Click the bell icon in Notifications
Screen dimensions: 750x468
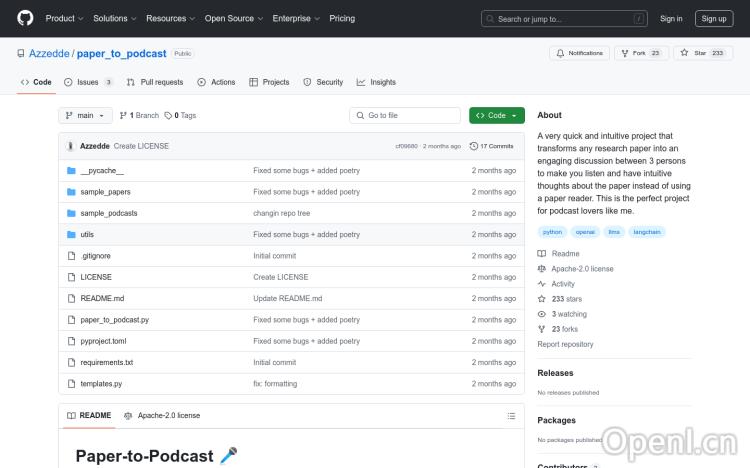(x=560, y=53)
